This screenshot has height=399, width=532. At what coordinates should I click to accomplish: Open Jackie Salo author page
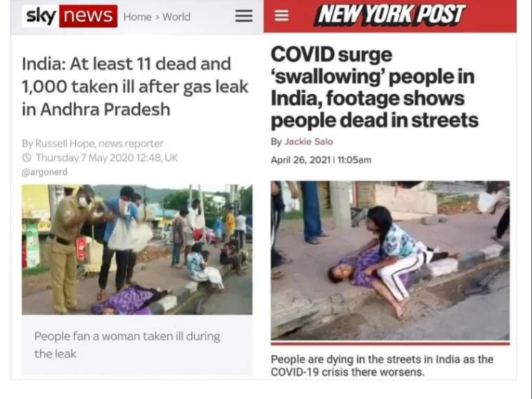[308, 141]
